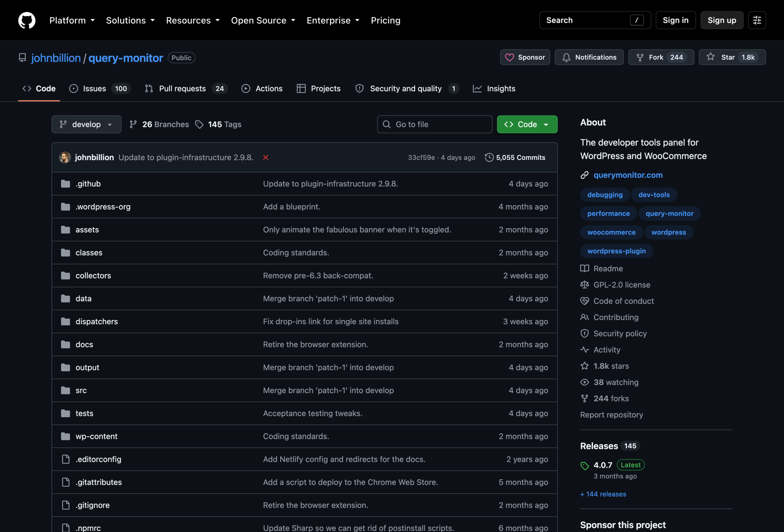Fork the repository
Image resolution: width=784 pixels, height=532 pixels.
click(661, 57)
